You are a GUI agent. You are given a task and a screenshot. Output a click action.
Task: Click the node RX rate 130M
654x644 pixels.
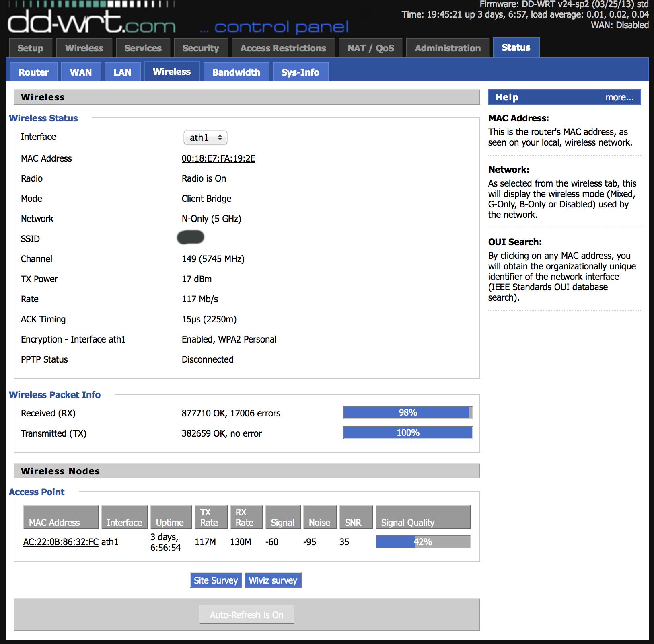click(x=241, y=542)
